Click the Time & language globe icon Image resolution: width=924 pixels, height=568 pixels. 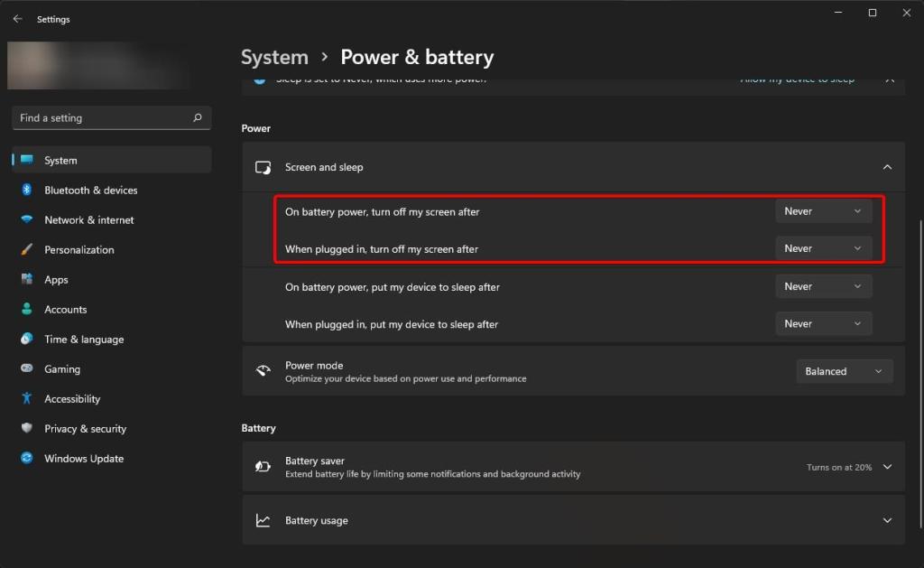26,339
